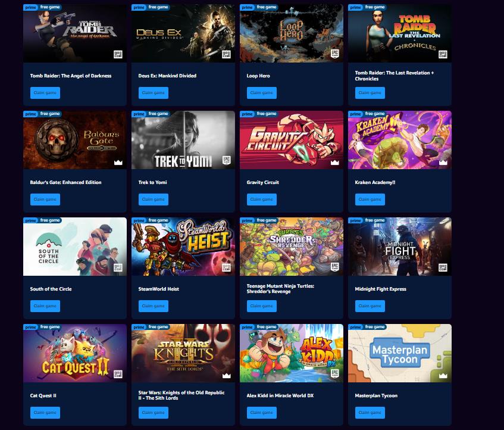Click the Epic Games icon on Loop Hero
This screenshot has height=430, width=504.
(x=334, y=54)
